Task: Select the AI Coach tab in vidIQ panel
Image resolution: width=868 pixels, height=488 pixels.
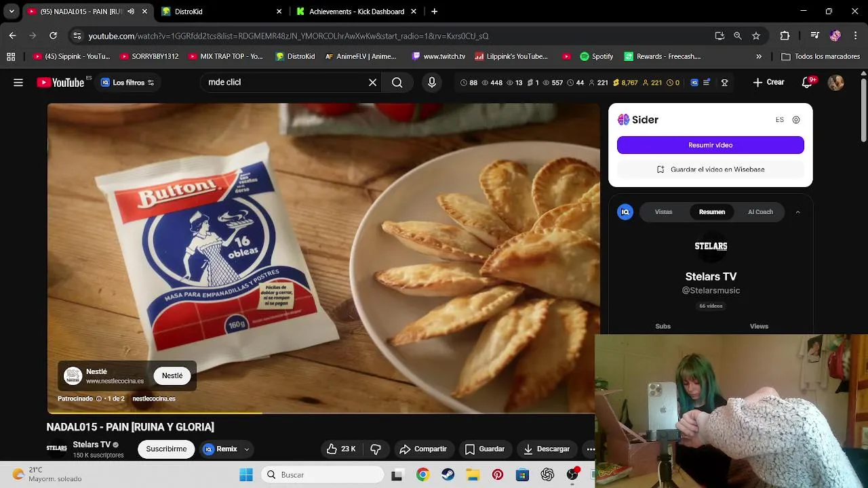Action: pyautogui.click(x=760, y=212)
